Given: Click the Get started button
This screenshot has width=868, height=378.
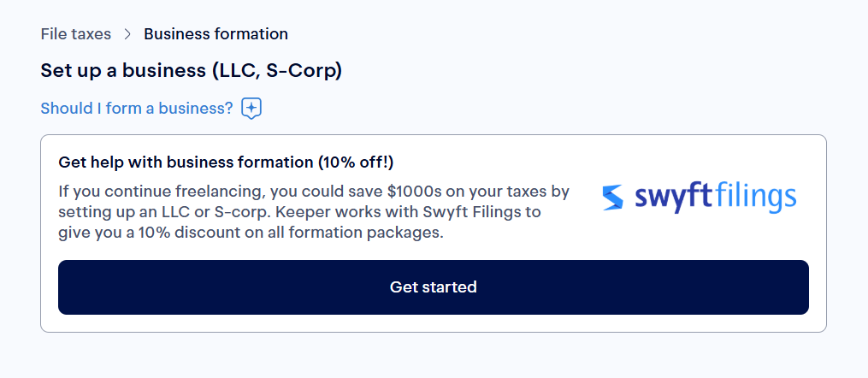Looking at the screenshot, I should coord(434,287).
